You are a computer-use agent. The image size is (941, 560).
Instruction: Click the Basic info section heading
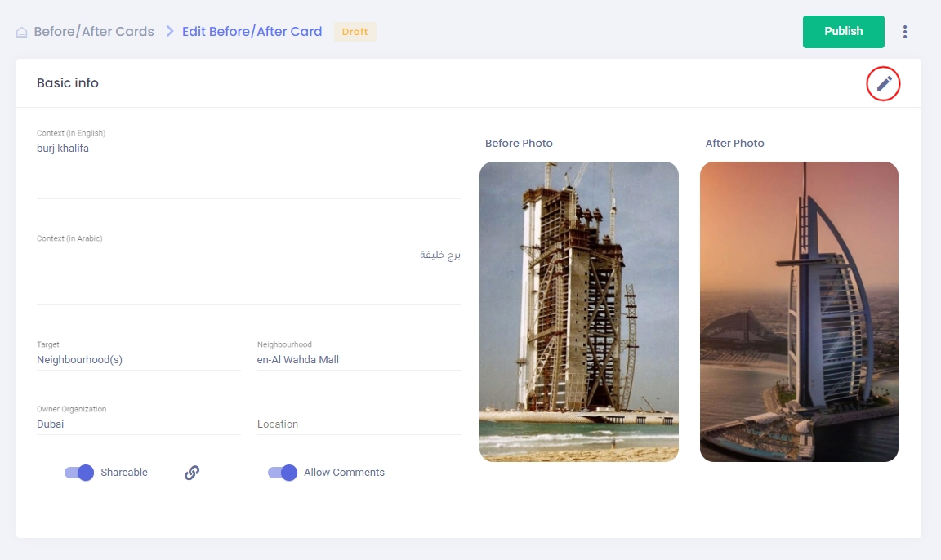coord(68,83)
